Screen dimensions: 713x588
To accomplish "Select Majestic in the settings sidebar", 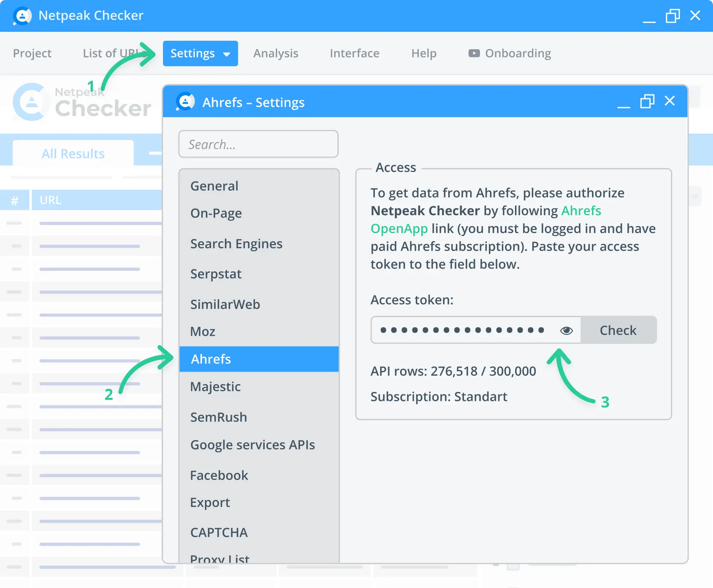I will (215, 387).
